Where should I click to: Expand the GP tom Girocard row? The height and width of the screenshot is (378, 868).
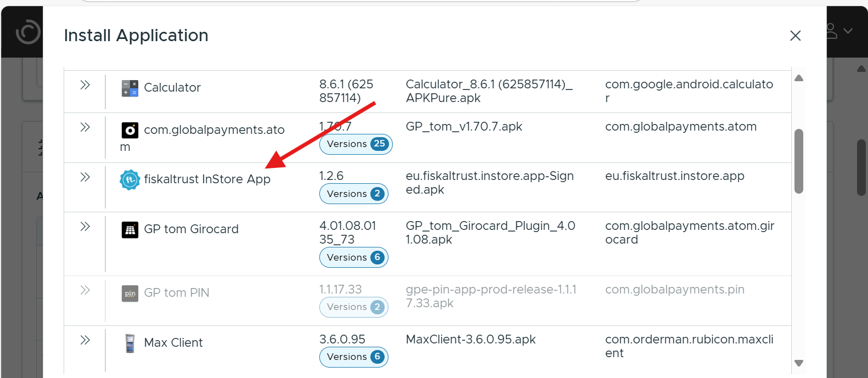click(x=85, y=227)
